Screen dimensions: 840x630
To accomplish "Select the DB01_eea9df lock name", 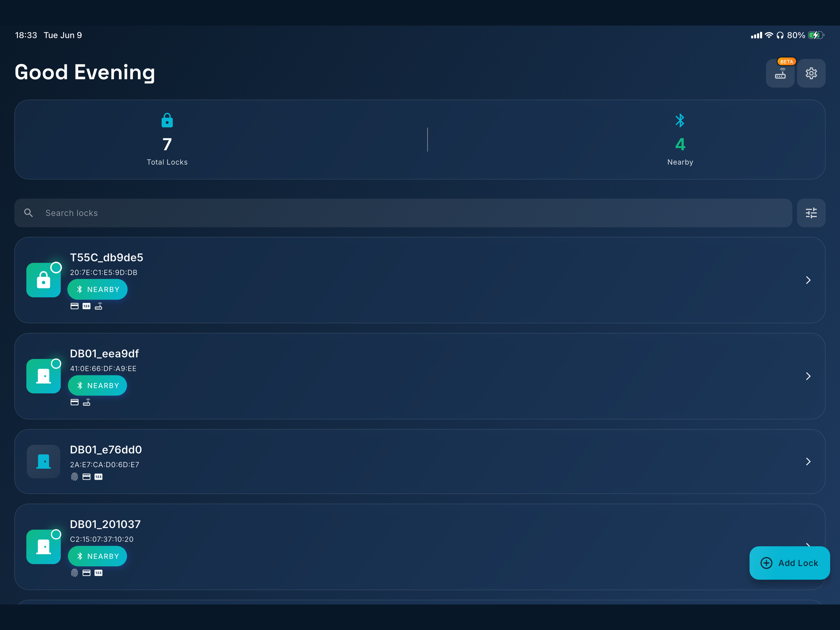I will click(x=105, y=354).
